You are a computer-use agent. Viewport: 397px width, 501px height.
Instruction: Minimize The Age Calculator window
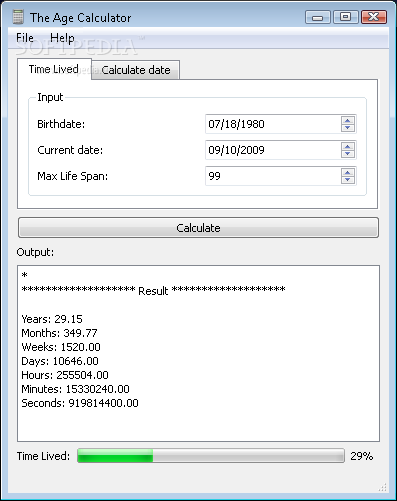tap(318, 17)
